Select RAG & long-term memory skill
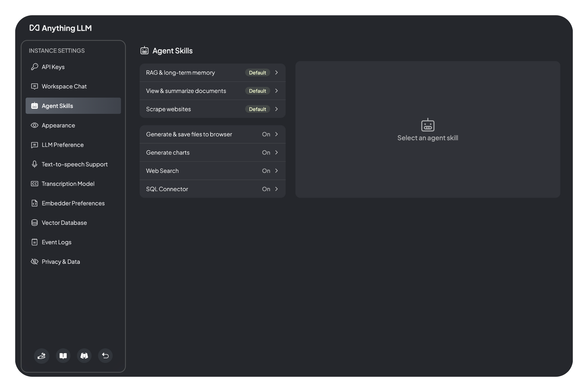The image size is (588, 392). point(212,73)
